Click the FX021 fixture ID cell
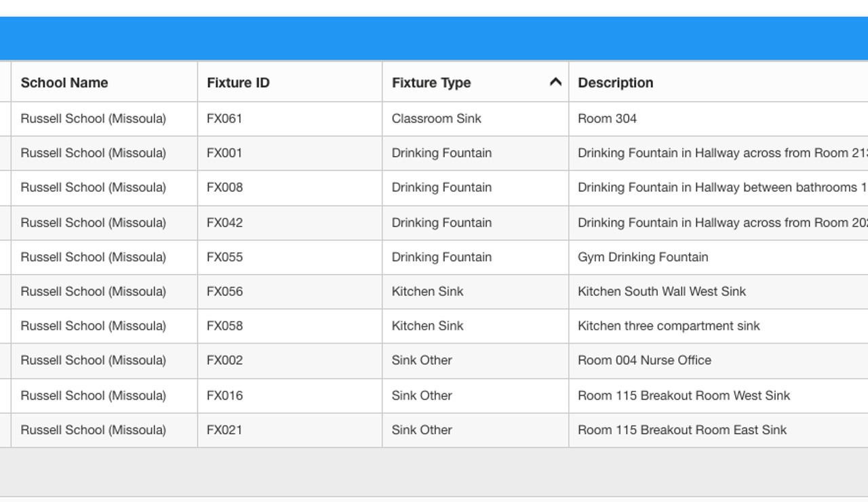The height and width of the screenshot is (502, 868). 224,430
